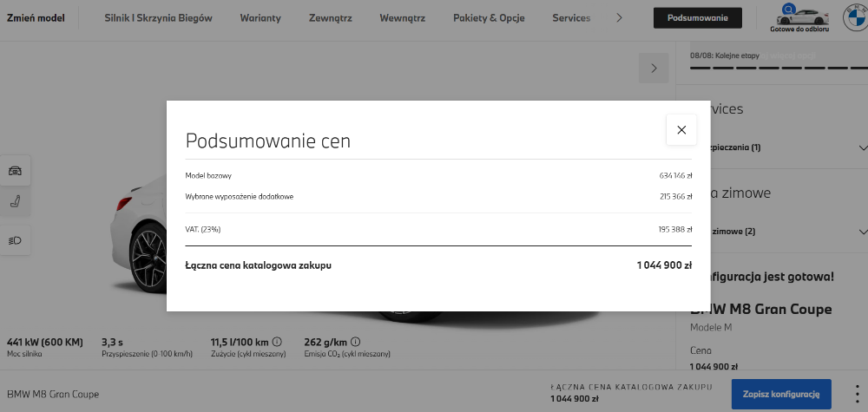Click the 441 kW (600 KM) engine power value
The image size is (868, 412).
click(45, 343)
